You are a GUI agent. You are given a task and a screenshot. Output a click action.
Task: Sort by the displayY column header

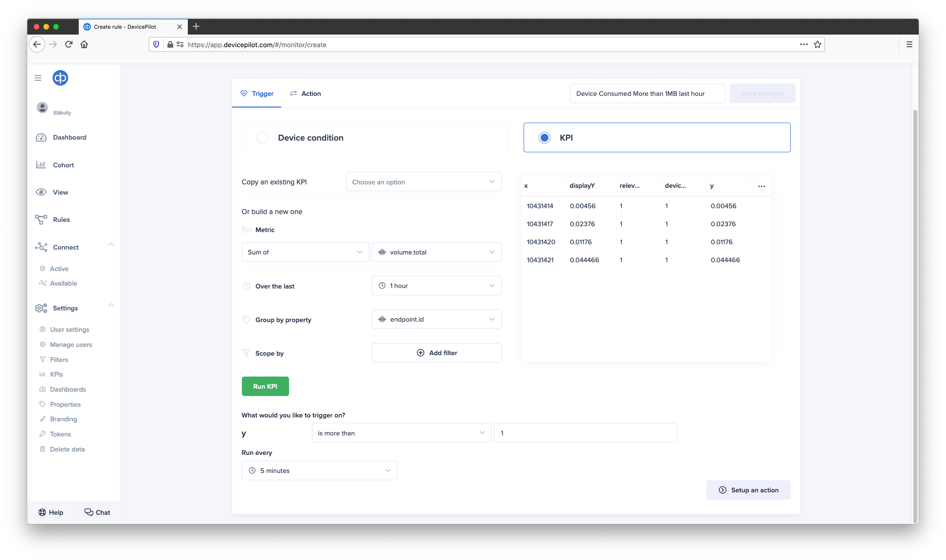coord(582,185)
